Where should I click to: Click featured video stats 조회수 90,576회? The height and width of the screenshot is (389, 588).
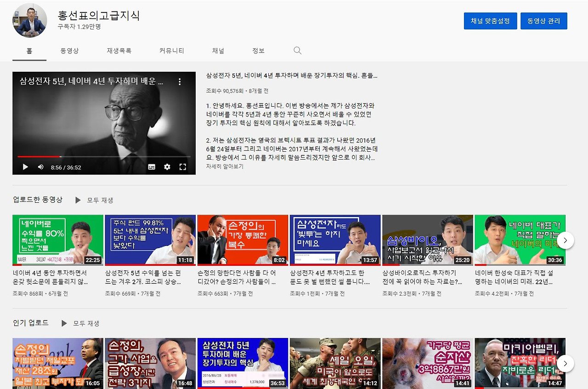click(x=226, y=91)
